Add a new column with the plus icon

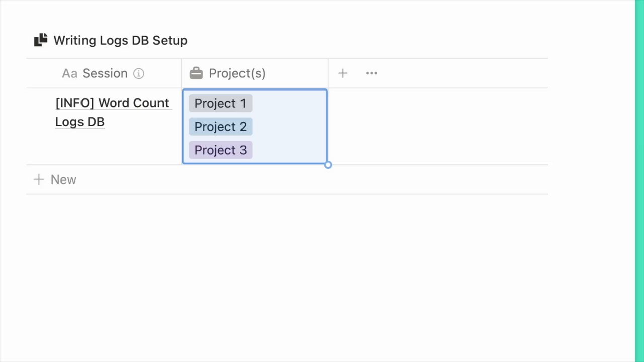tap(343, 73)
